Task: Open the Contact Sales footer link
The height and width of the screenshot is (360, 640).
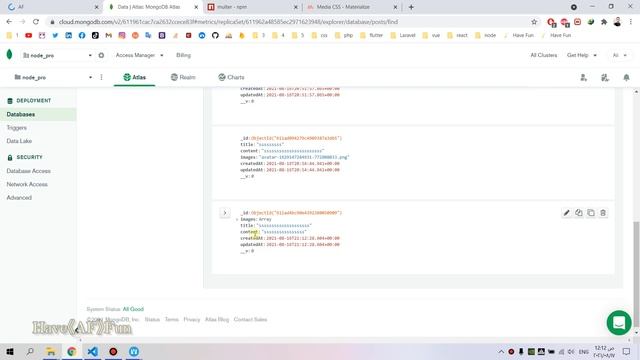Action: (x=250, y=320)
